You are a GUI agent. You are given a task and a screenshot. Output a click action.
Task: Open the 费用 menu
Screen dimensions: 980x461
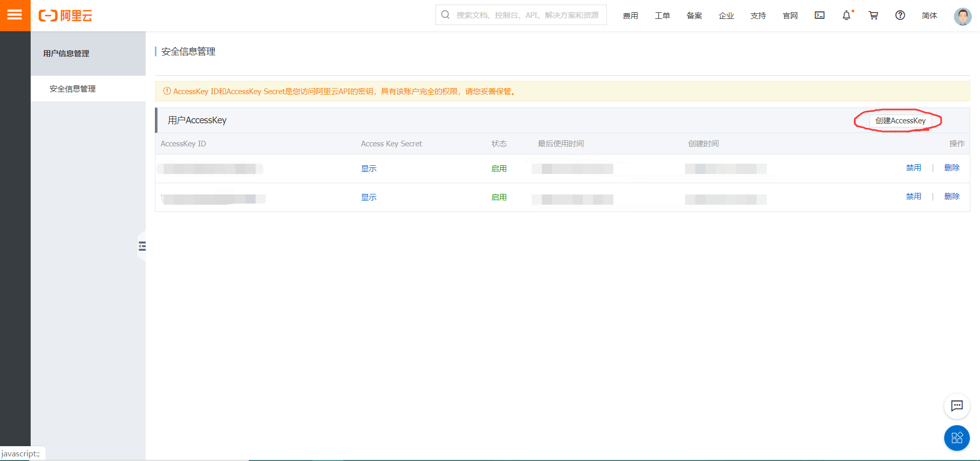(x=630, y=16)
